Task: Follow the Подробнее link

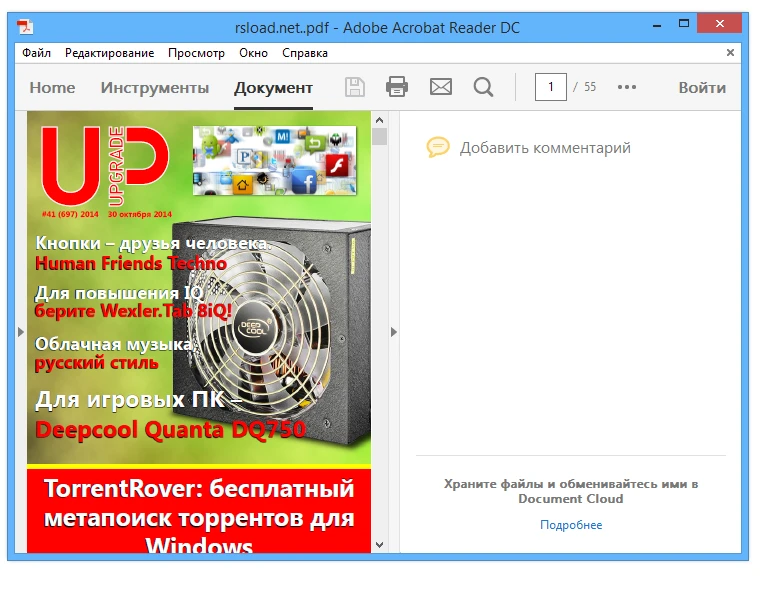Action: pos(571,525)
